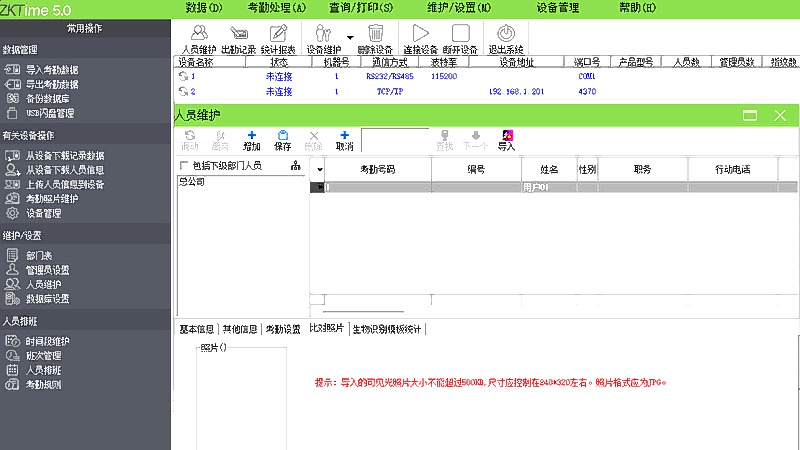Click 常用操作 sidebar header
The image size is (800, 450).
coord(85,29)
